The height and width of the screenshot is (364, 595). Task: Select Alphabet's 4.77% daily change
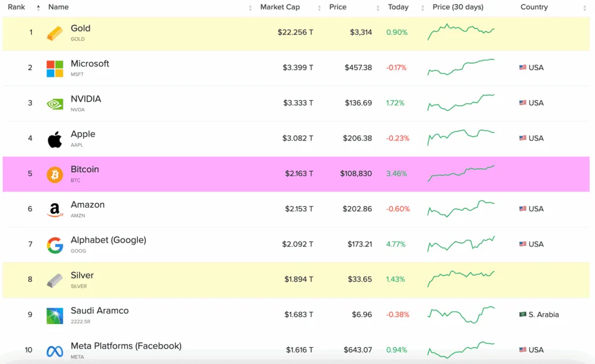396,244
